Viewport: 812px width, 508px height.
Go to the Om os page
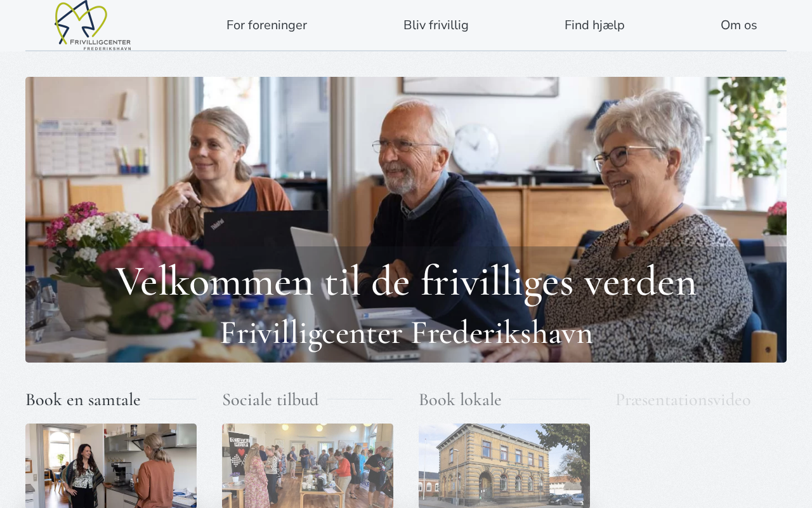(x=738, y=25)
